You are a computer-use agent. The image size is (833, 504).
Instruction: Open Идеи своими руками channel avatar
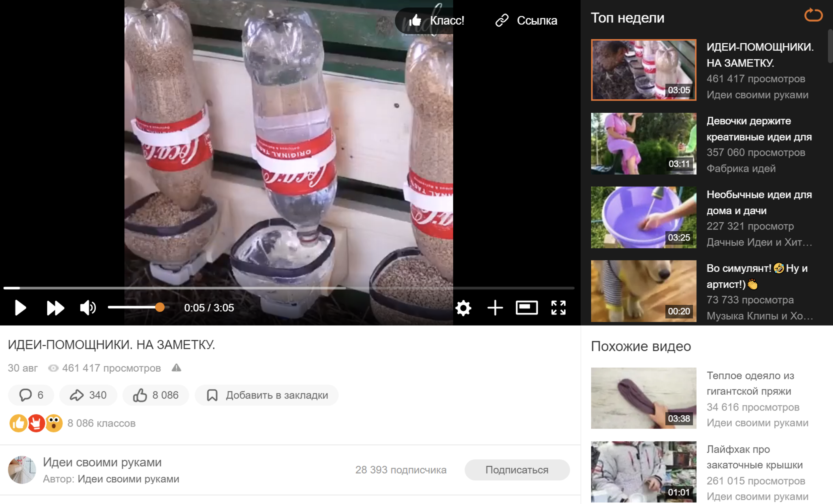click(22, 470)
